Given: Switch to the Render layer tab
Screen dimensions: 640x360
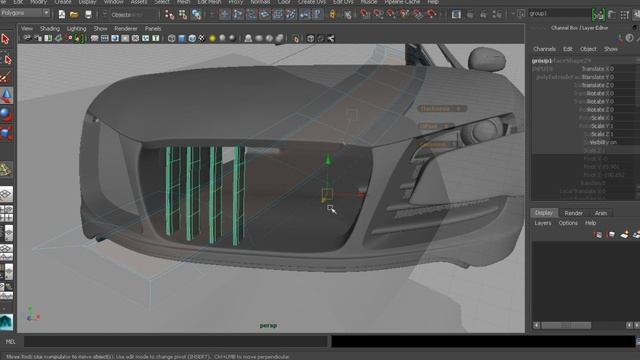Looking at the screenshot, I should (573, 213).
